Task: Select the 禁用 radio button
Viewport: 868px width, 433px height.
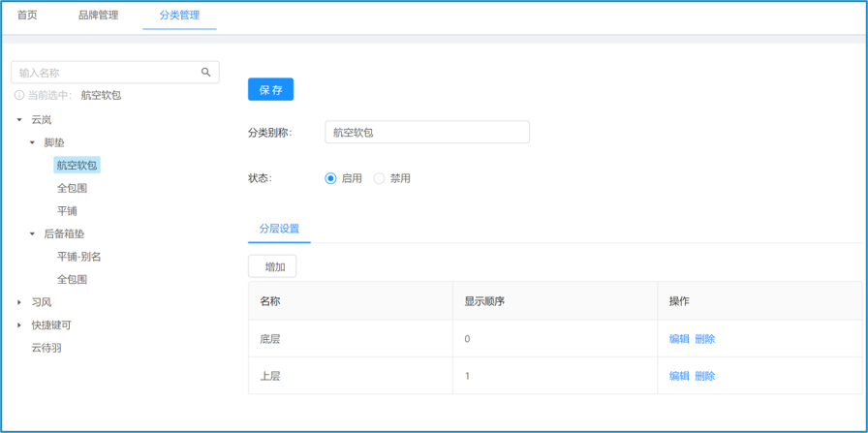Action: (x=379, y=178)
